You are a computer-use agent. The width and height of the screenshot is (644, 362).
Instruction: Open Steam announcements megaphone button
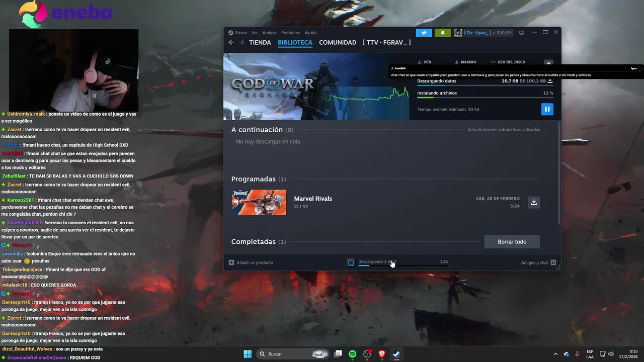pyautogui.click(x=424, y=33)
